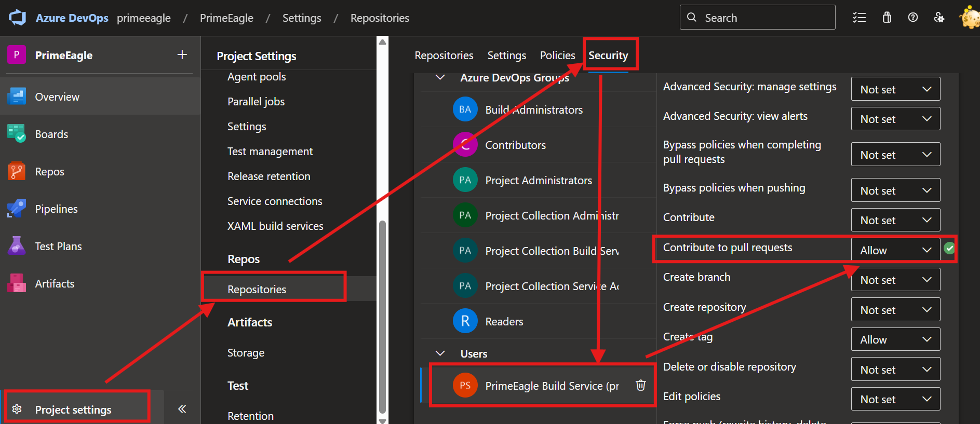Open the work items list icon in header
Screen dimensions: 980x424
point(860,18)
